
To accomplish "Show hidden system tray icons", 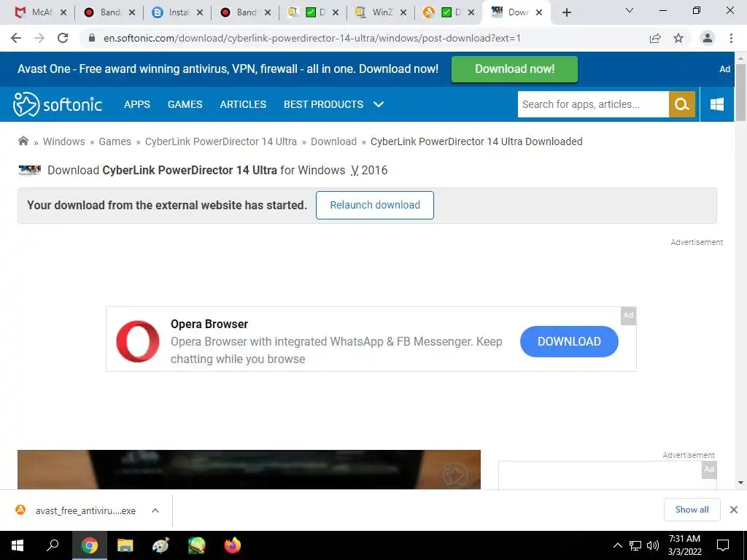I will tap(617, 545).
